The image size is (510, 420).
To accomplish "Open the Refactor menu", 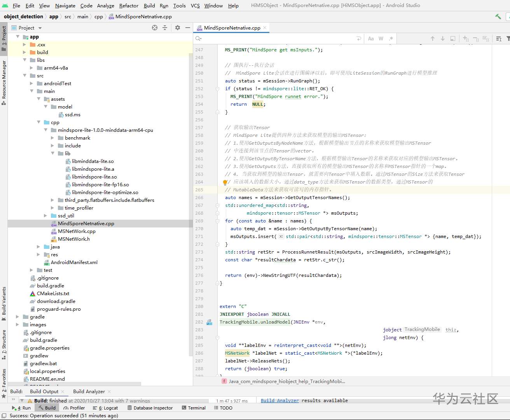I will pos(129,5).
